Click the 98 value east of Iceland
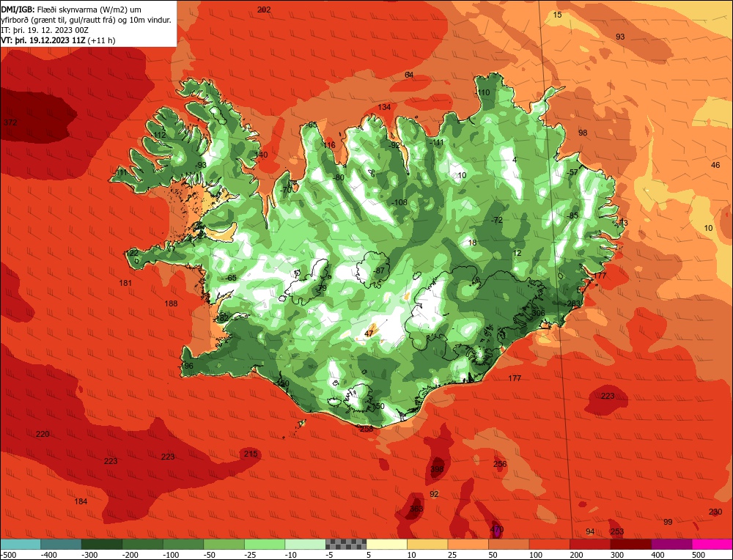 583,133
